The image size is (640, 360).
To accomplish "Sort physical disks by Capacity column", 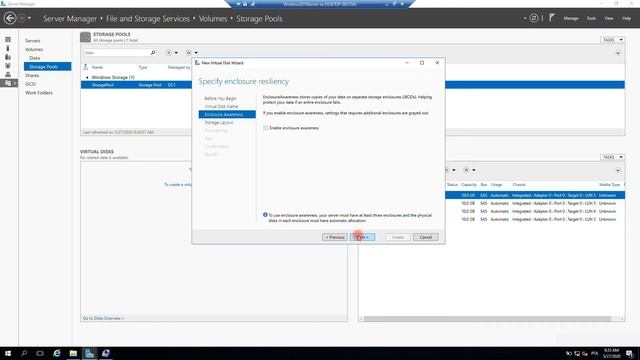I will 469,185.
